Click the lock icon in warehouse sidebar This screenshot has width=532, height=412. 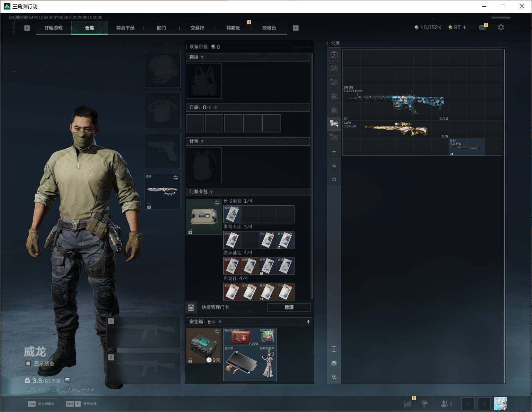click(334, 166)
